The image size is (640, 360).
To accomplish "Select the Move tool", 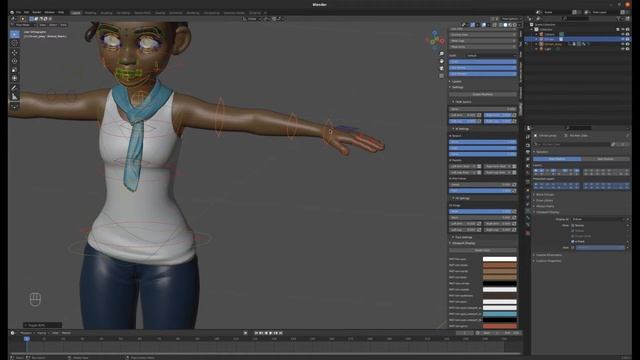I will click(x=15, y=53).
